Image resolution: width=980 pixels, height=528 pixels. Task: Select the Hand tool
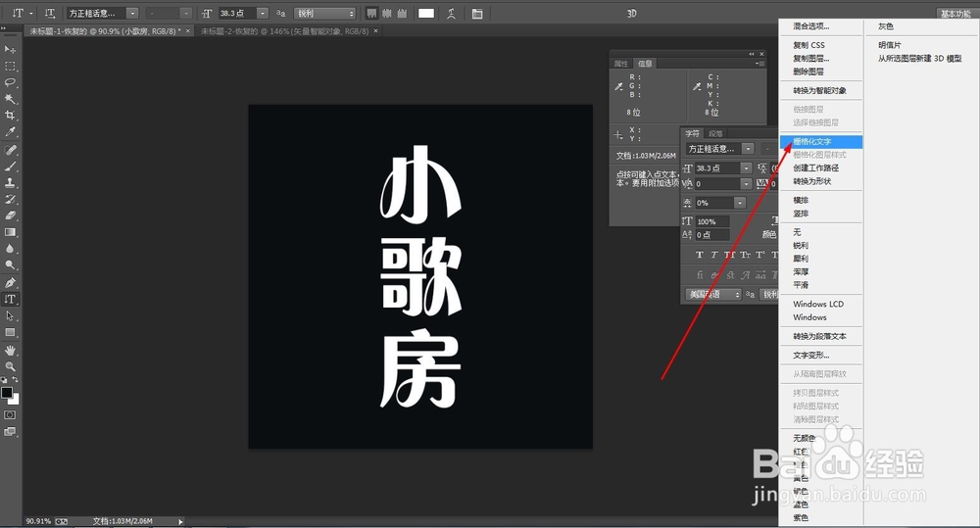[10, 350]
